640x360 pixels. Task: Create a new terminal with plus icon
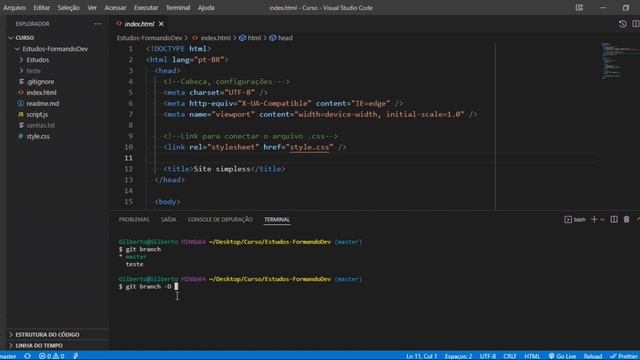(594, 220)
